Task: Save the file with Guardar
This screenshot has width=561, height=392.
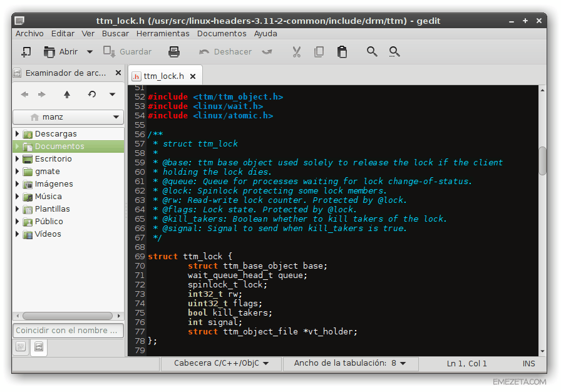Action: [x=127, y=52]
